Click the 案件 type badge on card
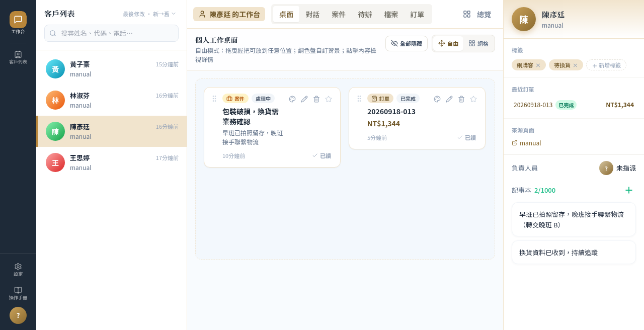644x330 pixels. coord(235,99)
